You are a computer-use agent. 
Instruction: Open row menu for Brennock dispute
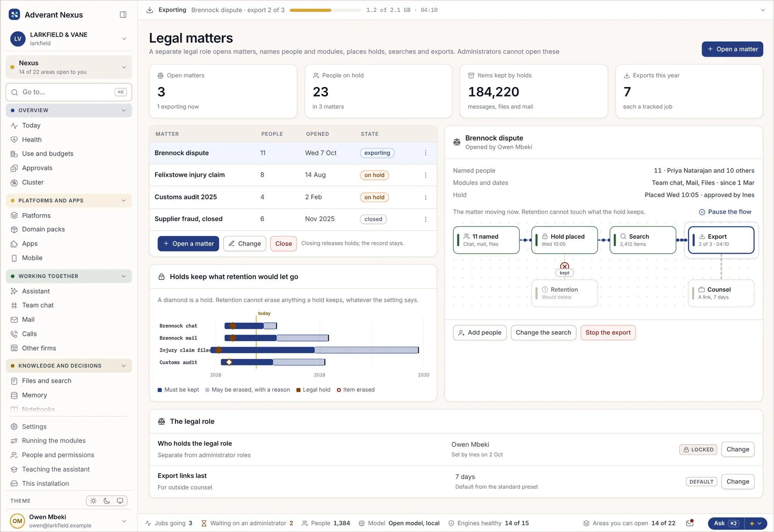coord(425,153)
